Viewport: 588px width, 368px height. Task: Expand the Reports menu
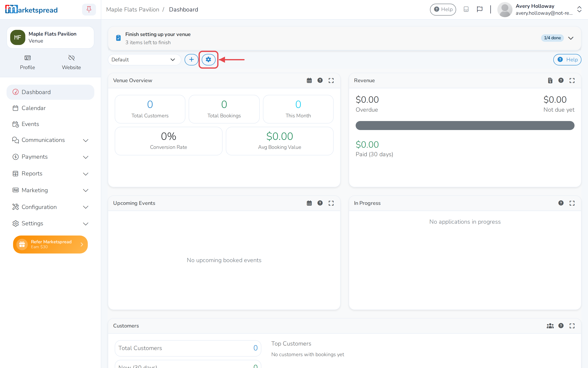click(x=50, y=174)
